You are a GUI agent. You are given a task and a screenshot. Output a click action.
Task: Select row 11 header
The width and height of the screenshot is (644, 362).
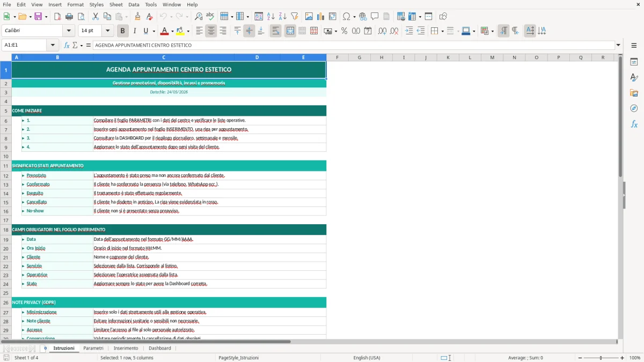click(x=6, y=166)
